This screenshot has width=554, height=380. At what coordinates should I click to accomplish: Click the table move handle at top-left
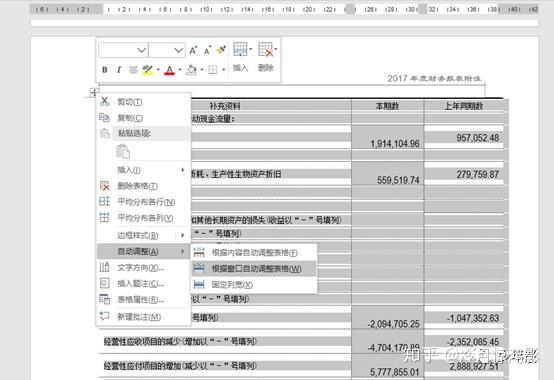(93, 93)
